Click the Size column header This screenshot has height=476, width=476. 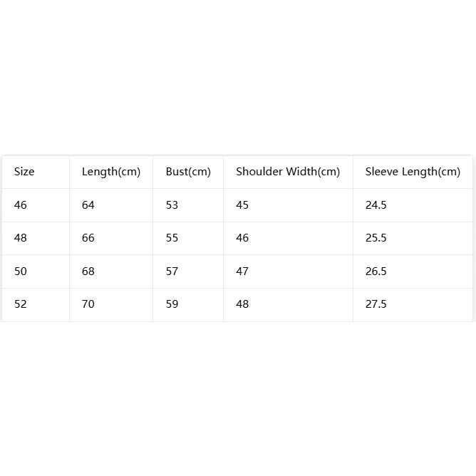click(x=24, y=172)
